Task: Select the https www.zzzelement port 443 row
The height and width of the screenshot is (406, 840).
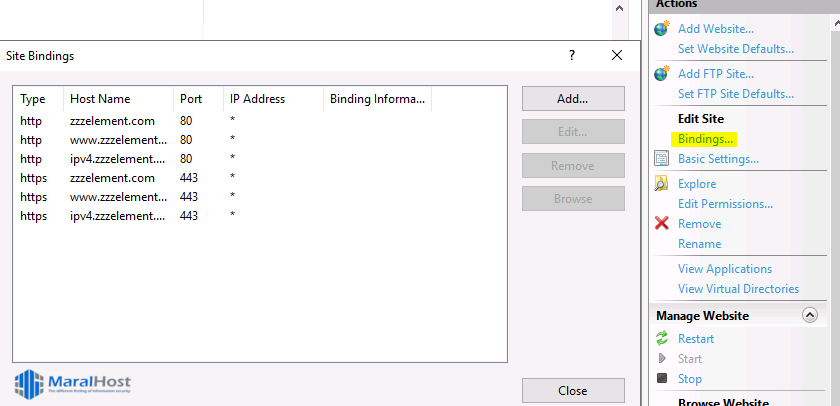Action: pyautogui.click(x=110, y=196)
